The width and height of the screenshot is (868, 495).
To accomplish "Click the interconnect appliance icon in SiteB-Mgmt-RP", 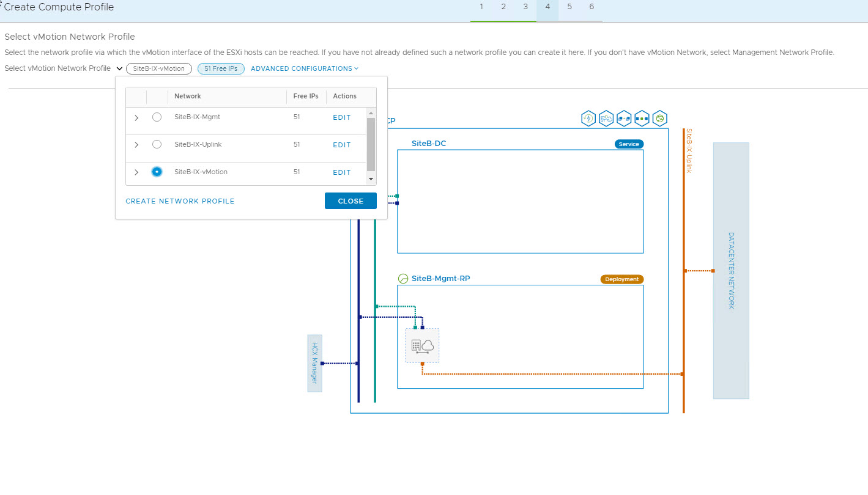I will click(422, 346).
